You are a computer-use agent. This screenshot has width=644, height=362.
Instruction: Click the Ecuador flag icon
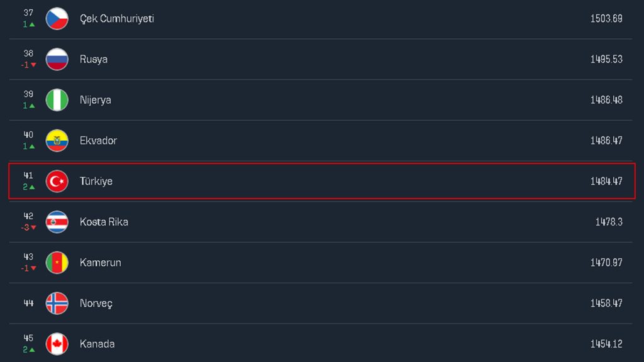coord(57,141)
